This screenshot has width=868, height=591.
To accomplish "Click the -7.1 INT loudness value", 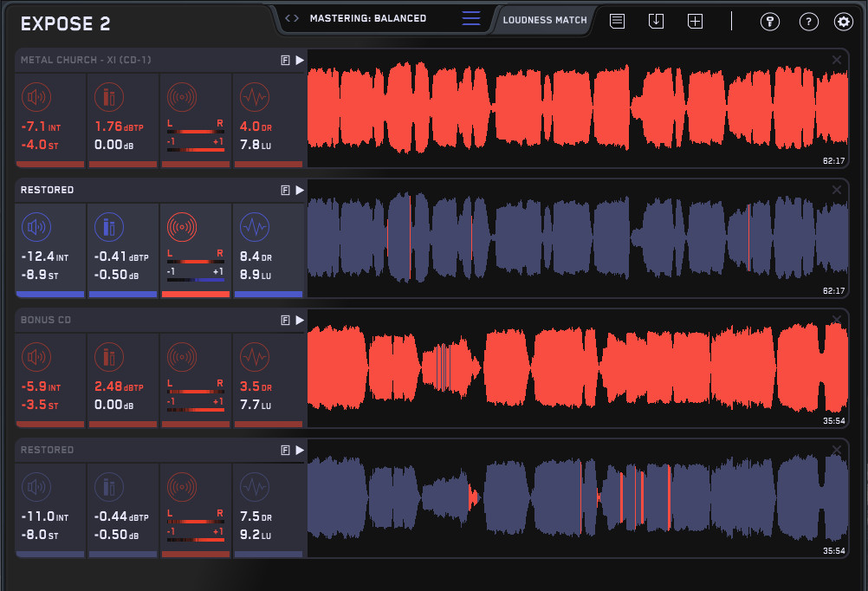I will (x=41, y=127).
